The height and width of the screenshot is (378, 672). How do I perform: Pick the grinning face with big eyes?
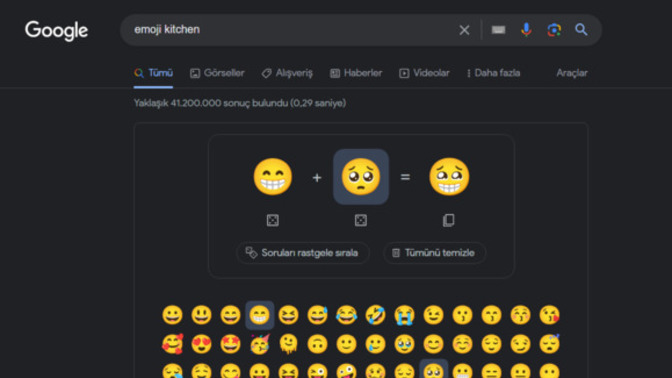tap(201, 315)
